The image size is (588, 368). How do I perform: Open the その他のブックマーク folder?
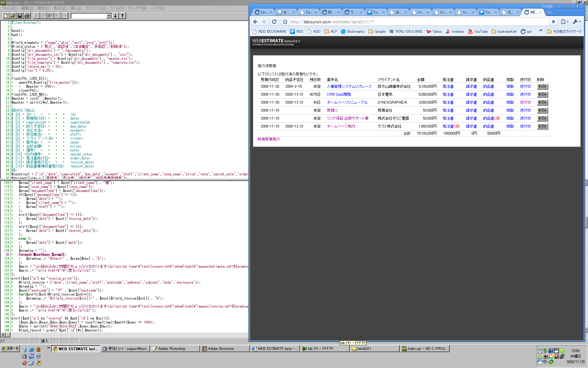click(x=564, y=31)
